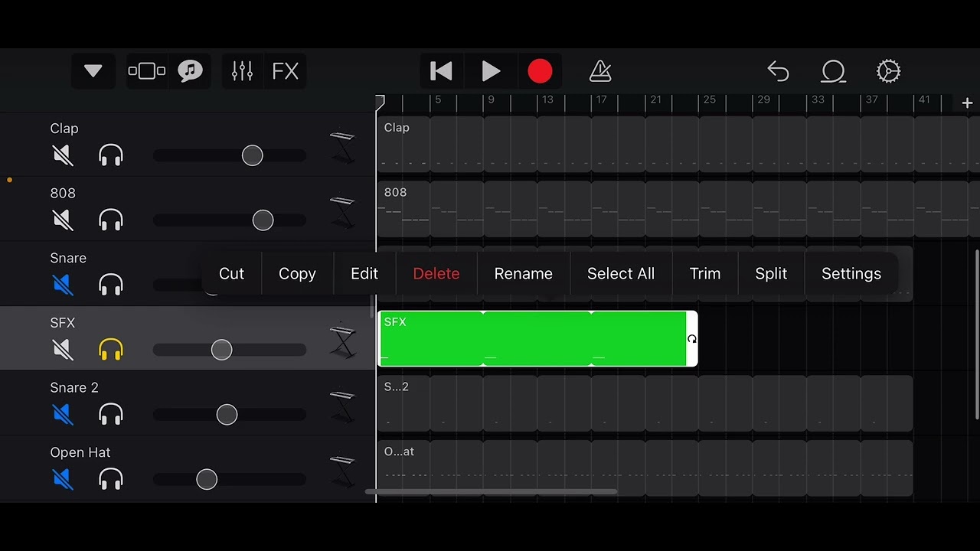
Task: Open the 808 track keyboard instrument icon
Action: click(x=342, y=211)
